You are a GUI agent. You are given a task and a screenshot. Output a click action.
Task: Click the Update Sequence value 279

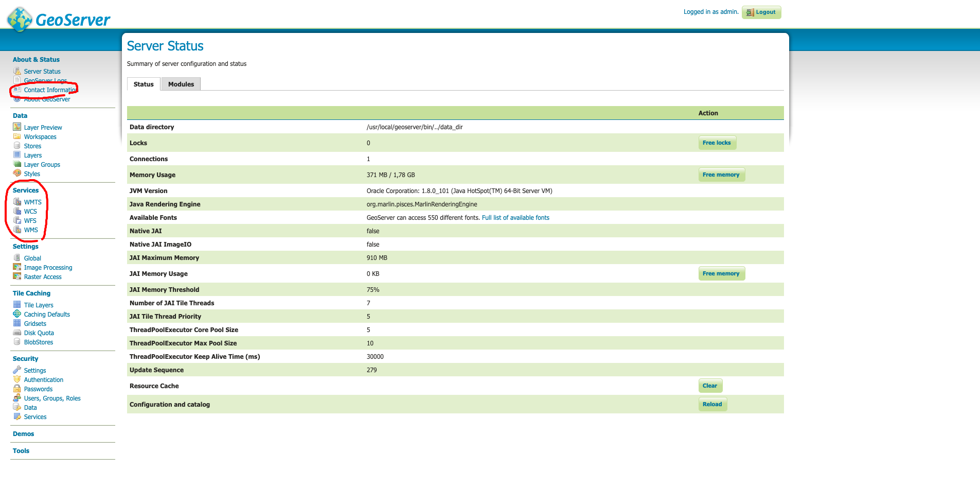(x=372, y=370)
